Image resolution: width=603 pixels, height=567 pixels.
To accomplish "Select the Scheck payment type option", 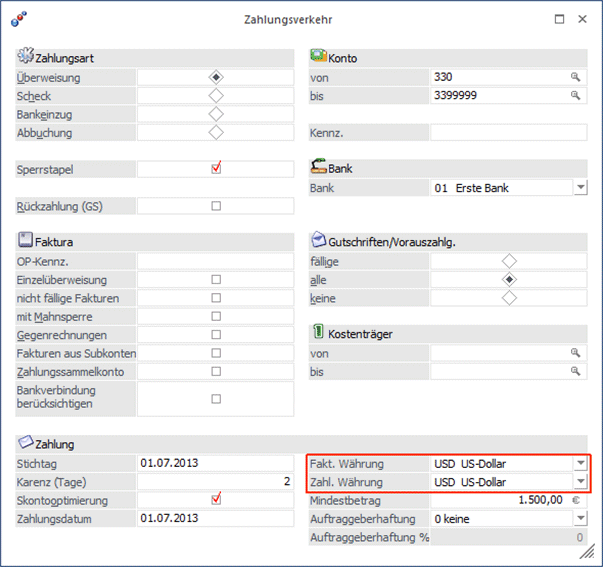I will coord(215,96).
